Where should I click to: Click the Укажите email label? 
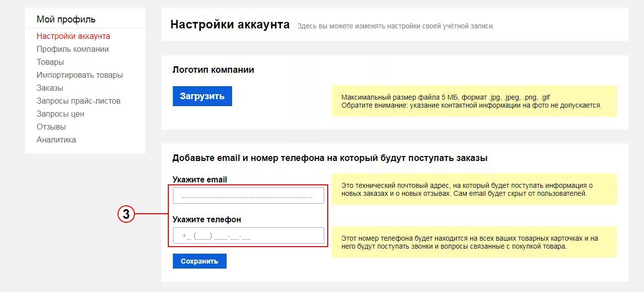pyautogui.click(x=200, y=179)
